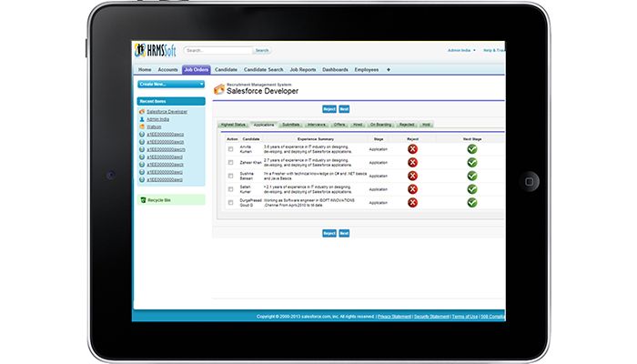Open the Candidate Search tab
The width and height of the screenshot is (637, 364).
[263, 70]
